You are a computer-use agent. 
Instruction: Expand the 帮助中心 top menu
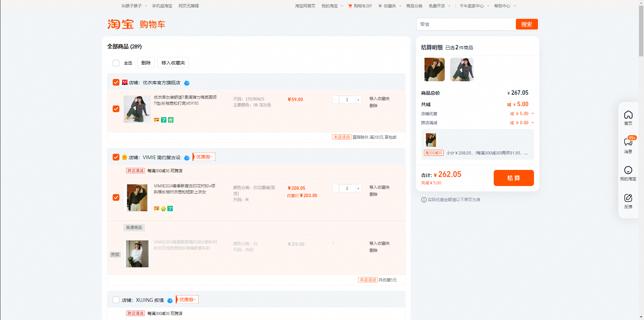click(x=505, y=6)
